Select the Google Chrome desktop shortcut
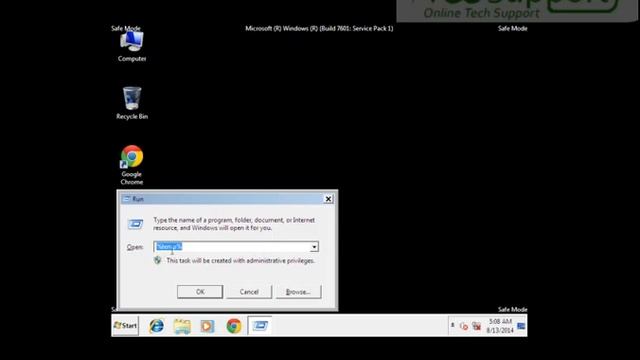 click(x=132, y=165)
